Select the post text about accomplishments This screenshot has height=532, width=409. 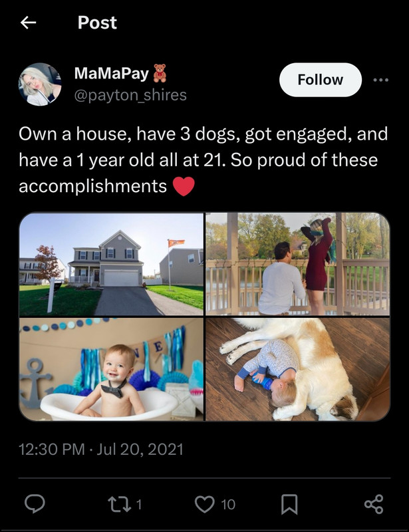[203, 160]
